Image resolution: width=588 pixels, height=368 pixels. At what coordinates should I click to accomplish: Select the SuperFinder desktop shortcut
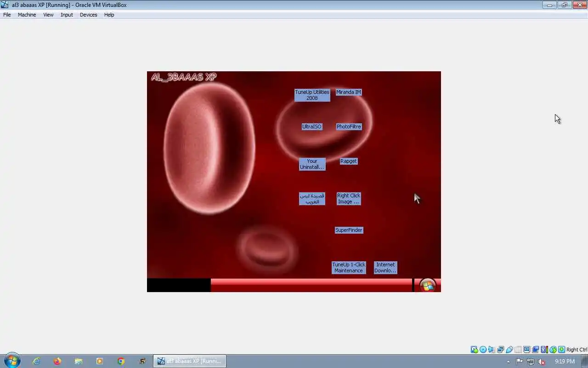click(x=349, y=230)
